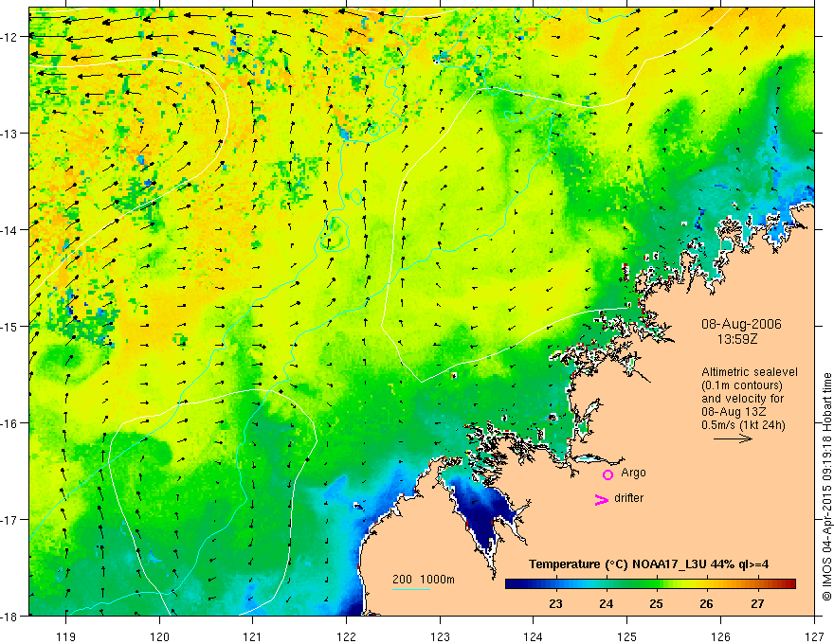Click the -14 latitude axis label
The width and height of the screenshot is (834, 644).
[x=10, y=230]
